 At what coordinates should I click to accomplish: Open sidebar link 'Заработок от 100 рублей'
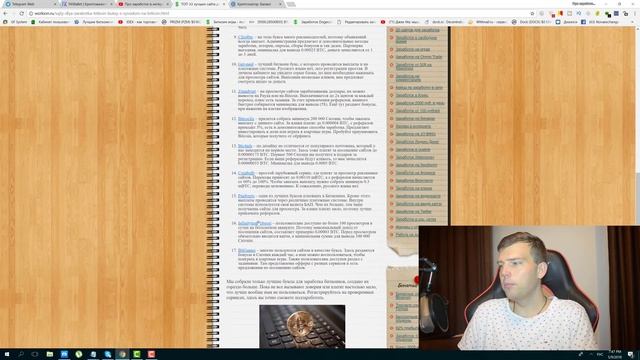(418, 111)
